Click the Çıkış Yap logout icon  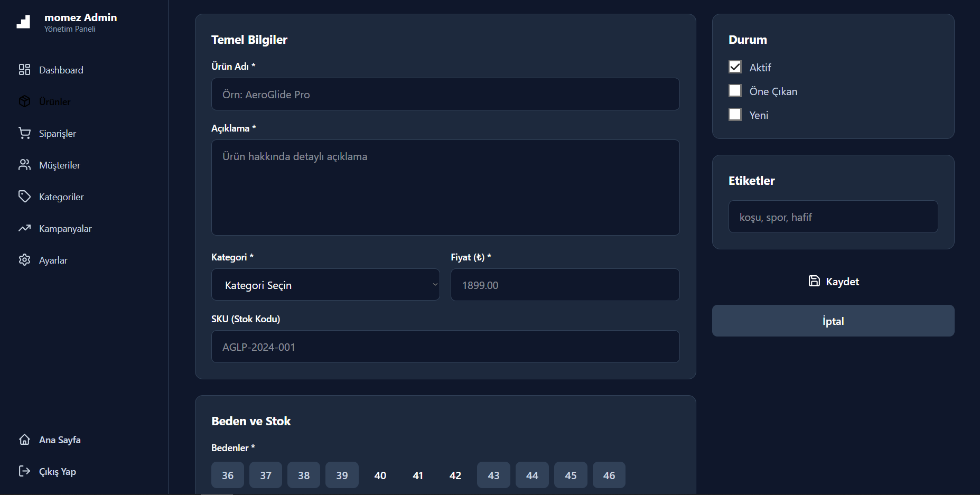pyautogui.click(x=24, y=471)
